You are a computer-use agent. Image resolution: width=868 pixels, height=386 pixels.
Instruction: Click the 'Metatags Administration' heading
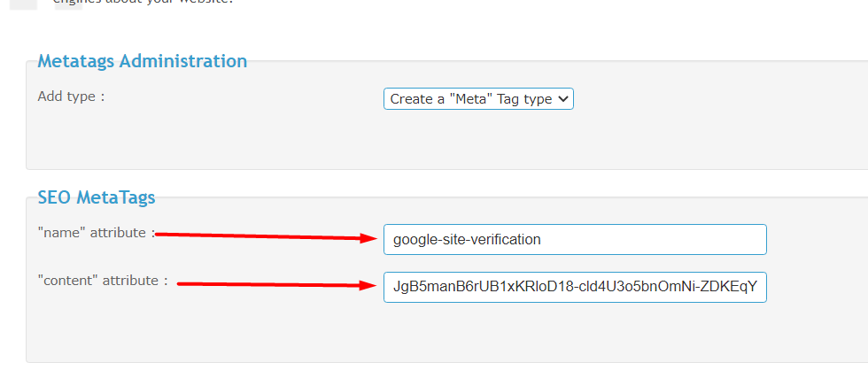coord(143,61)
